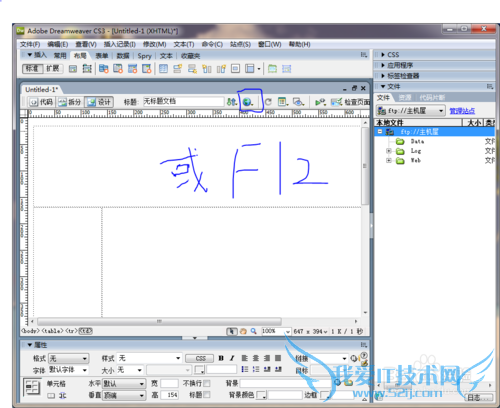
Task: Toggle align left in properties
Action: [x=245, y=358]
